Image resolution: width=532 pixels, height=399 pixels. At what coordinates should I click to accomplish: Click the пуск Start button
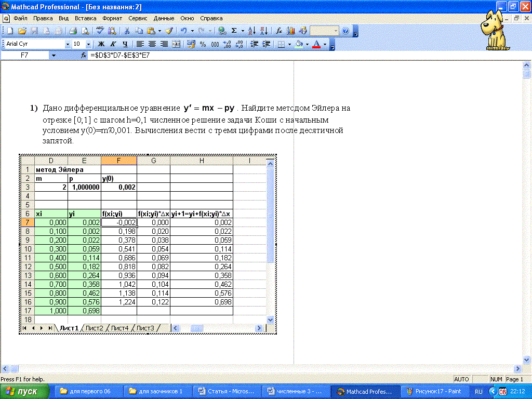[x=25, y=391]
